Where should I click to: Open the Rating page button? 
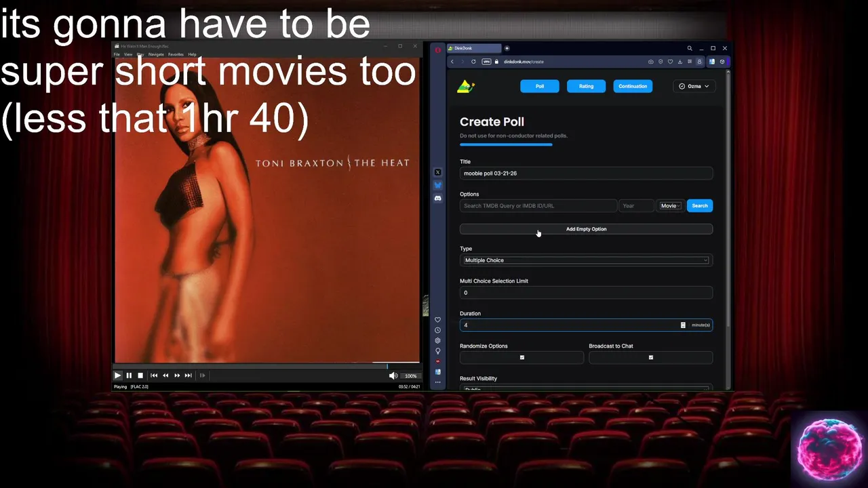[x=586, y=86]
